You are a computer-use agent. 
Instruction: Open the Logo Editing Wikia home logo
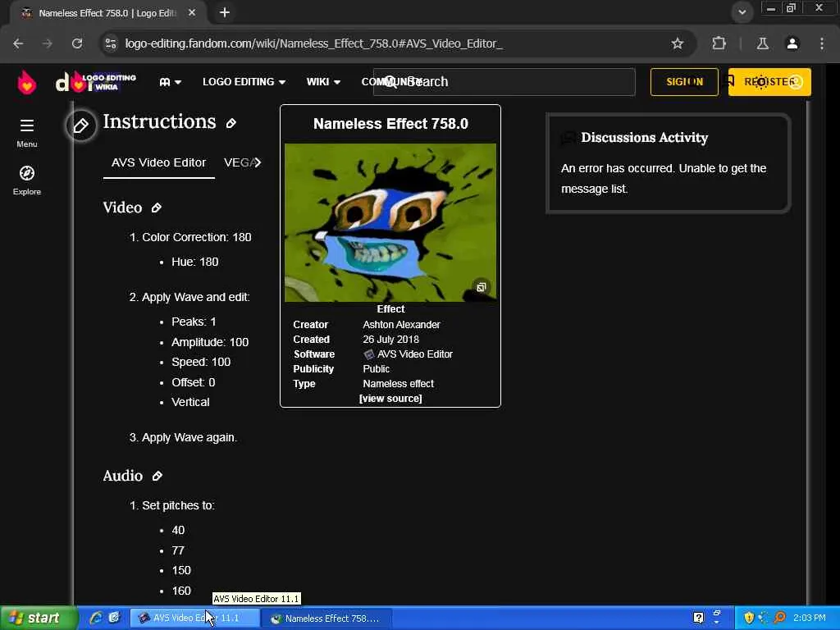(x=96, y=82)
